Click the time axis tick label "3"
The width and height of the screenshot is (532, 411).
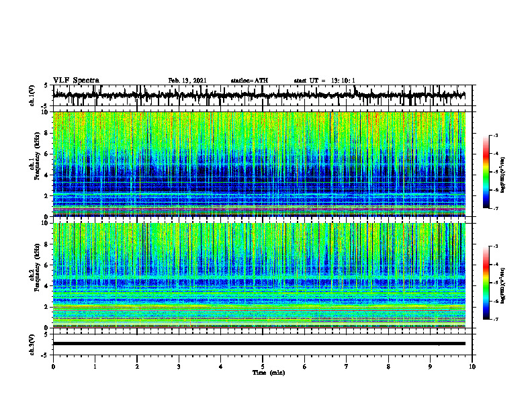pyautogui.click(x=179, y=367)
